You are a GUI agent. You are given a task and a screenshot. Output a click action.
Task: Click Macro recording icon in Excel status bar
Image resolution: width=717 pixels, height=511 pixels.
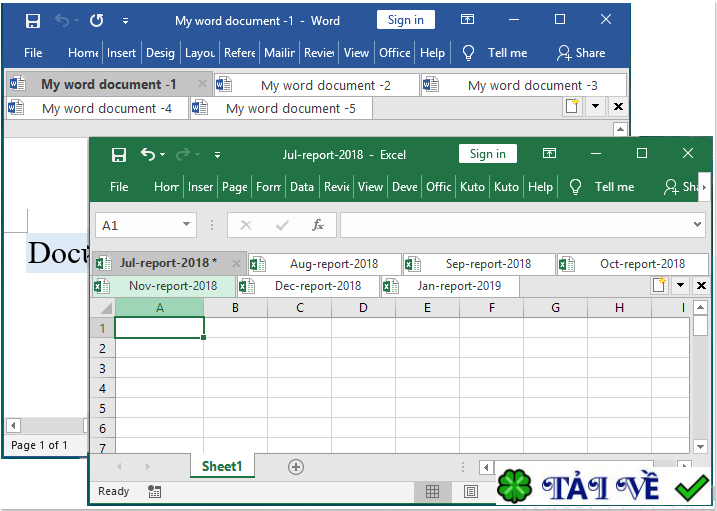coord(155,491)
